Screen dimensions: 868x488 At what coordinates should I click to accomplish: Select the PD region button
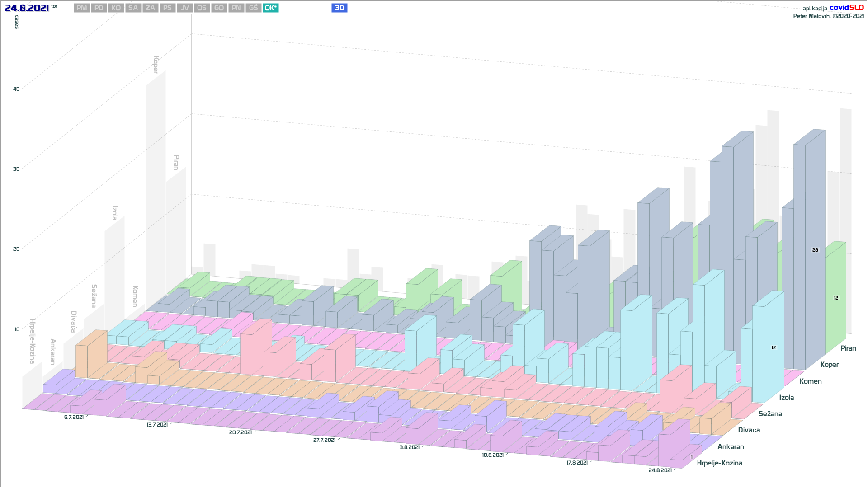(99, 8)
